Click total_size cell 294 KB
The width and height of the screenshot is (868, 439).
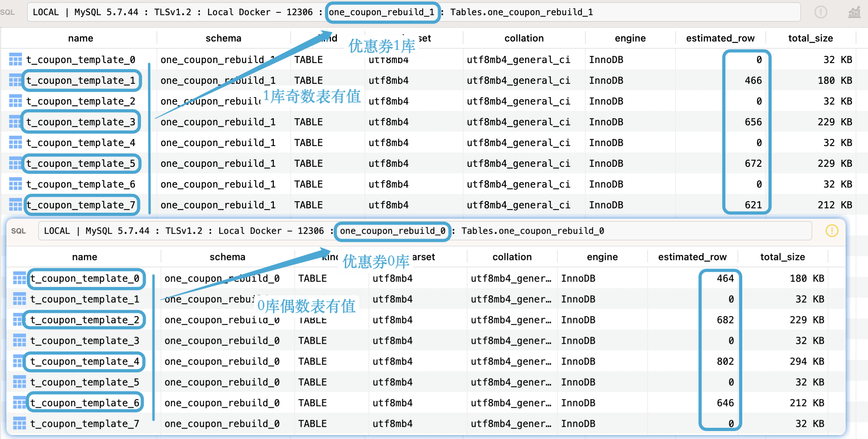tap(807, 362)
